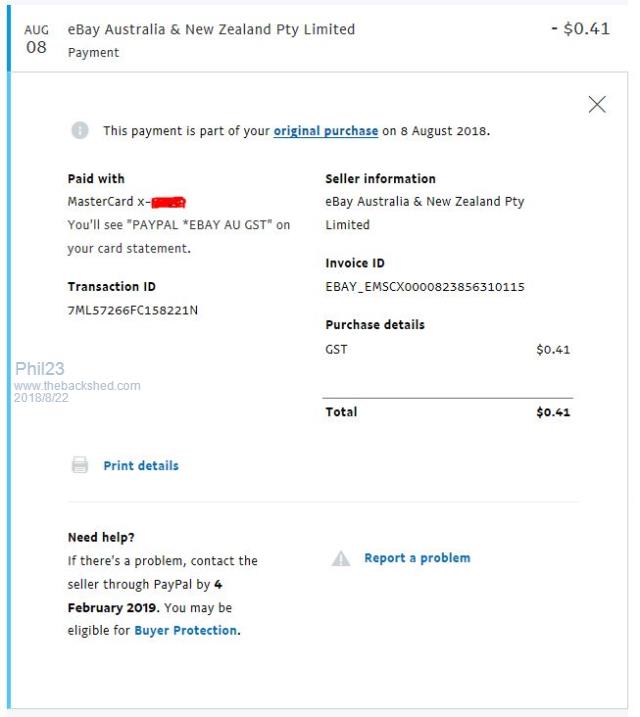Open the Buyer Protection link
This screenshot has height=717, width=640.
tap(186, 631)
